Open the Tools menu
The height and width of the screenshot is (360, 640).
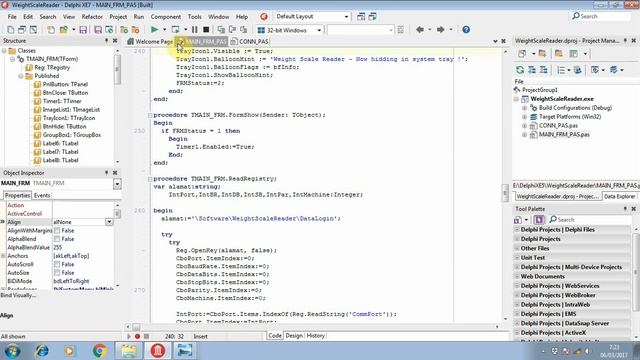coord(194,17)
